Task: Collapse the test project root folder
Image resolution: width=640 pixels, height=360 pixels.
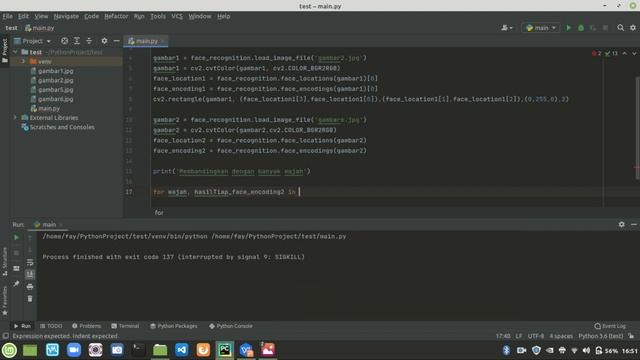Action: [x=15, y=52]
